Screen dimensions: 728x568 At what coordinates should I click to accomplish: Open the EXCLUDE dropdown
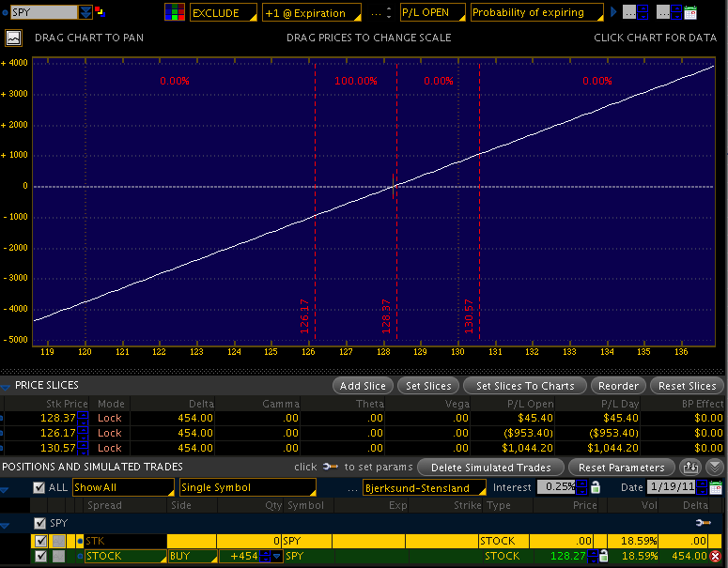tap(223, 13)
